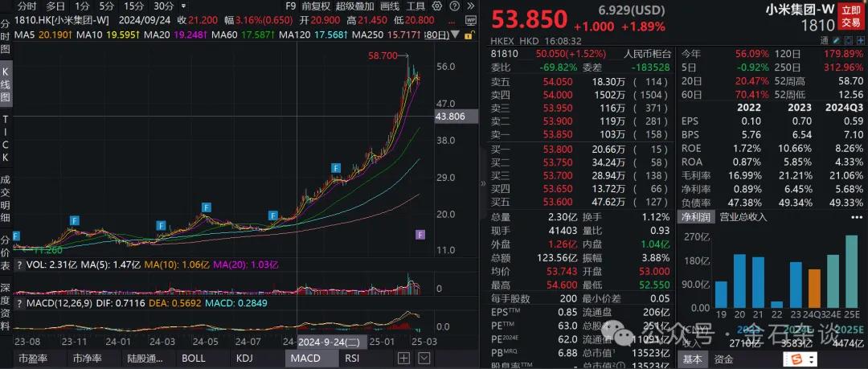Select the KDJ indicator tab
The height and width of the screenshot is (369, 868).
[244, 358]
